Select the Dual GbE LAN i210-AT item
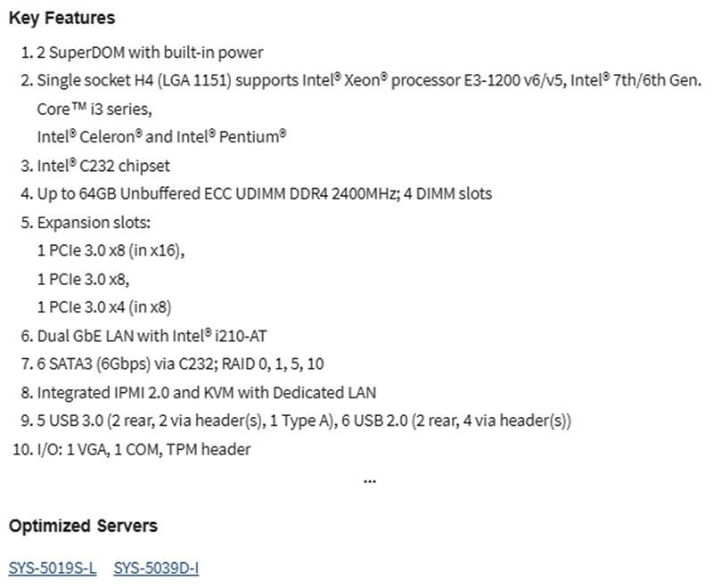Viewport: 713px width, 588px height. 152,336
